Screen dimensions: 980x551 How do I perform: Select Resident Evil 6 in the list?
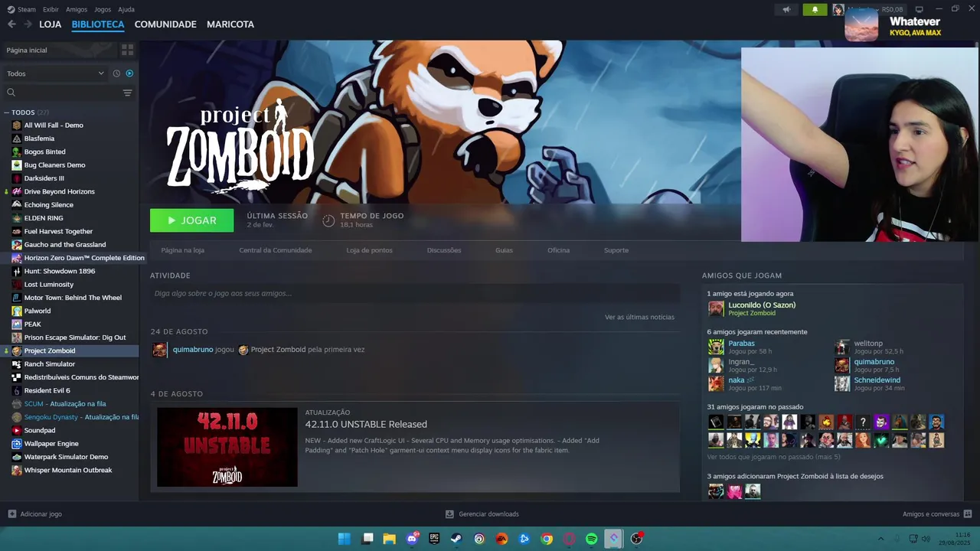point(47,390)
